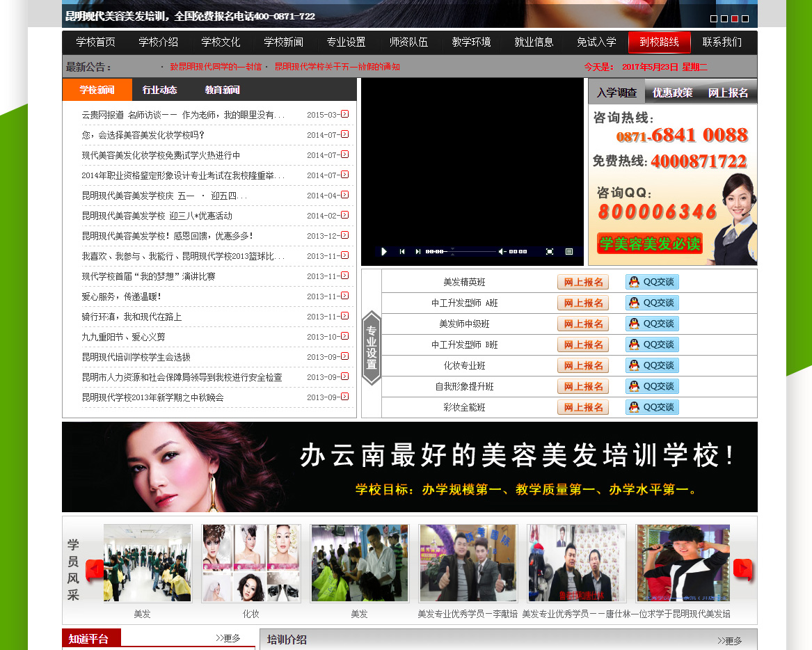Click the left red arrow in 学员风采 gallery

click(95, 571)
